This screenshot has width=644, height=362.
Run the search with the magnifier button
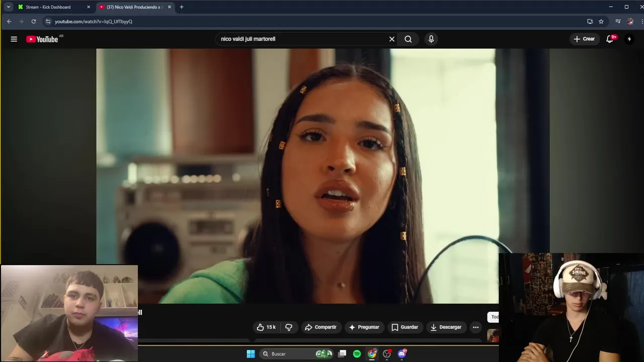click(x=408, y=39)
